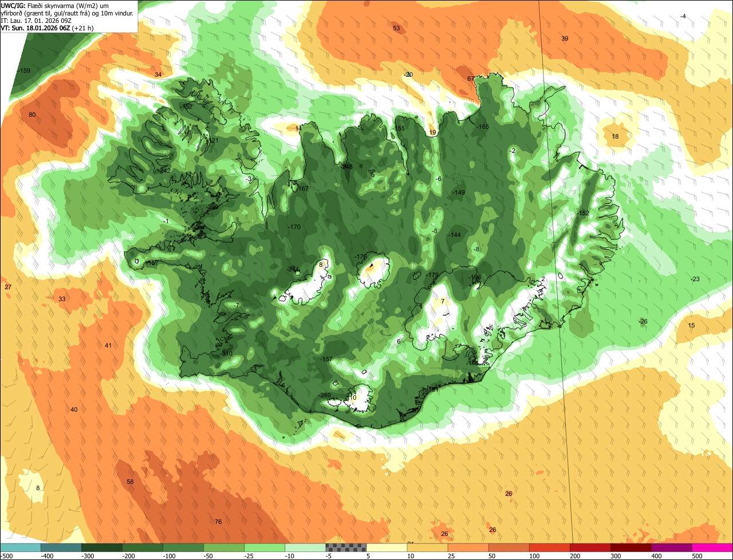Click the legend swatch between -50 and -25
Viewport: 733px width, 560px height.
(224, 547)
